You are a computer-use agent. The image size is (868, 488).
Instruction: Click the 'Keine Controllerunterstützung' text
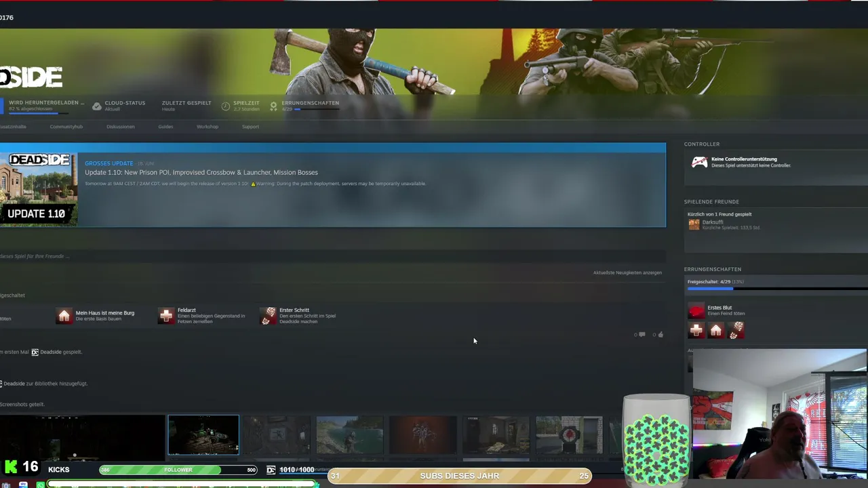[744, 159]
